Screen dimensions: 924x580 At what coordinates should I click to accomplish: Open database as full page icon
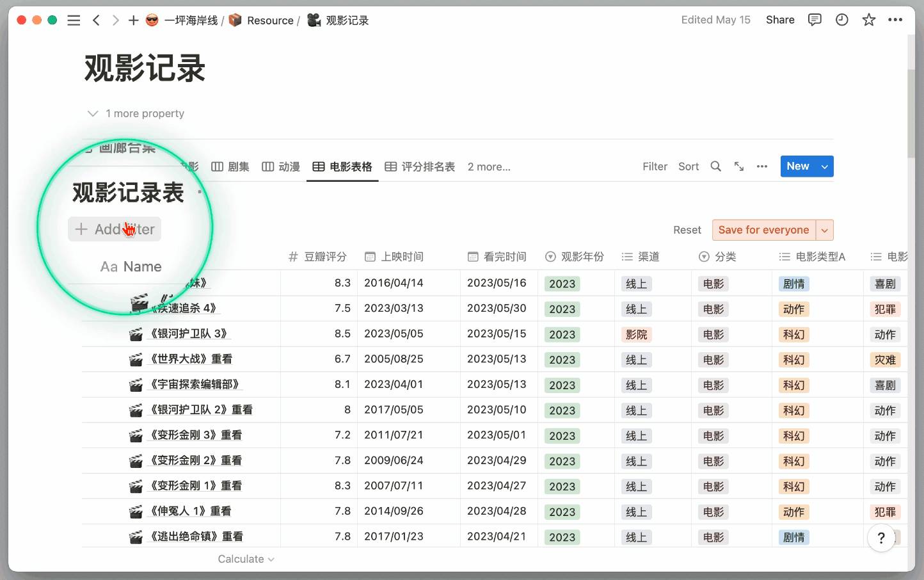pyautogui.click(x=738, y=166)
